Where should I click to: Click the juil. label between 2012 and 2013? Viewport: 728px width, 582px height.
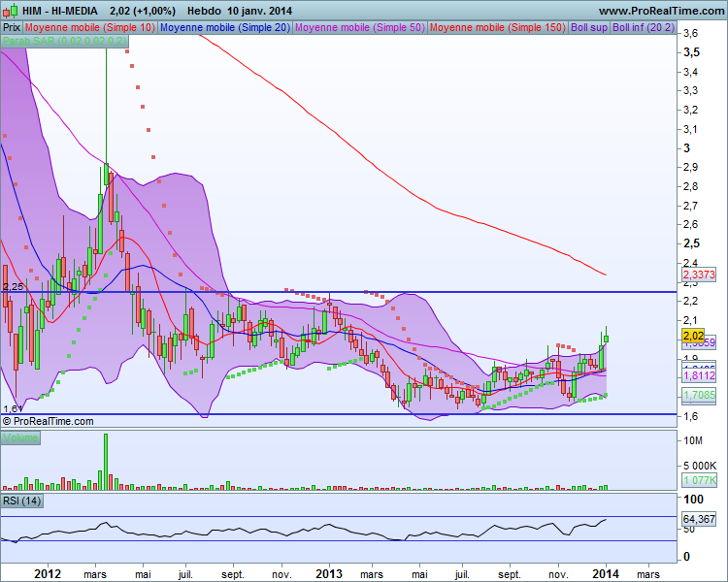click(185, 574)
